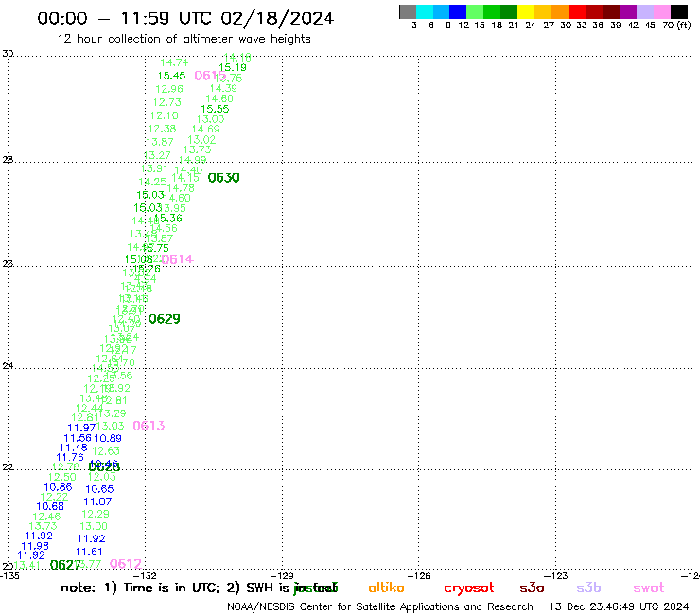Click the 'cryosat' satellite legend label
This screenshot has width=700, height=615.
point(469,589)
